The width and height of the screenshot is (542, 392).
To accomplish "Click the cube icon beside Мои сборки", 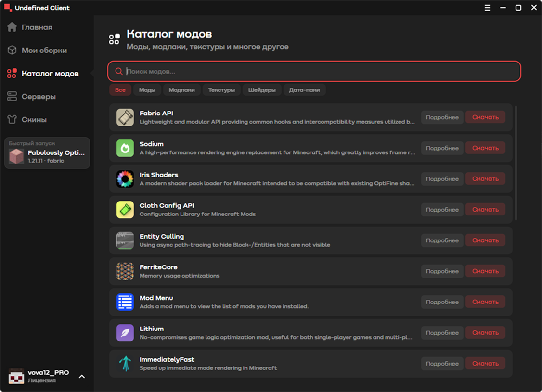I will coord(12,50).
